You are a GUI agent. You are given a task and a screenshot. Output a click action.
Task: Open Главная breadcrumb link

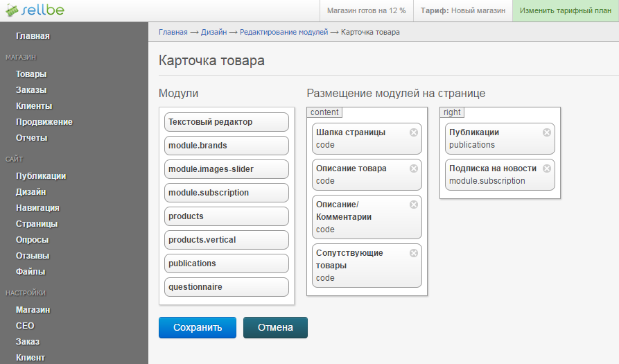point(173,32)
